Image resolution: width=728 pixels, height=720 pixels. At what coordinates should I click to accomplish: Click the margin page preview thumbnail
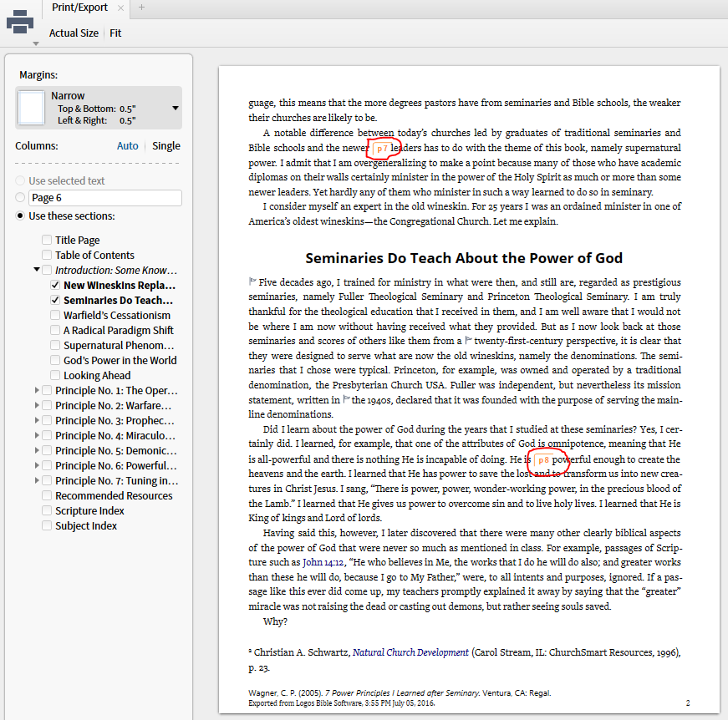(31, 108)
